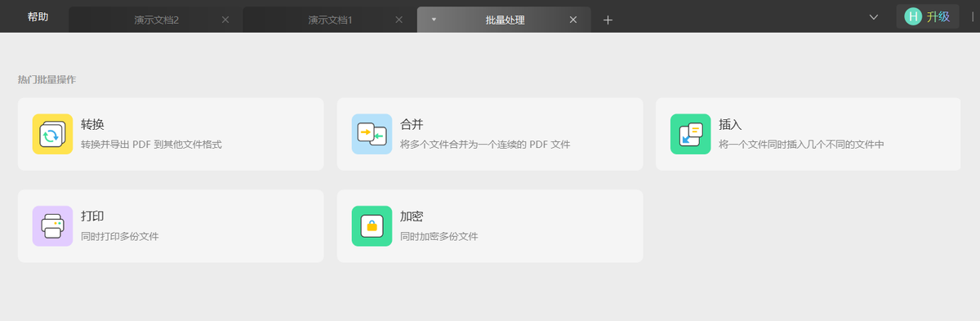Click the text 同时打印多份文件

(x=120, y=237)
